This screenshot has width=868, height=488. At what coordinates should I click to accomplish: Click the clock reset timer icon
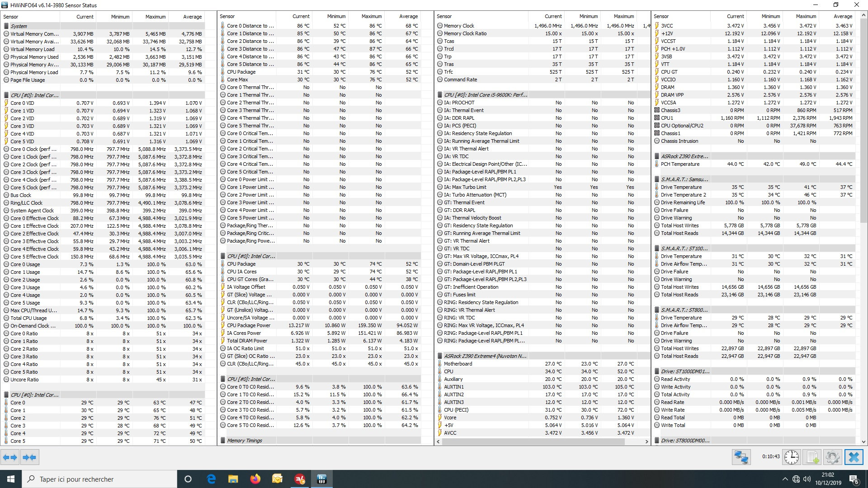(x=791, y=457)
